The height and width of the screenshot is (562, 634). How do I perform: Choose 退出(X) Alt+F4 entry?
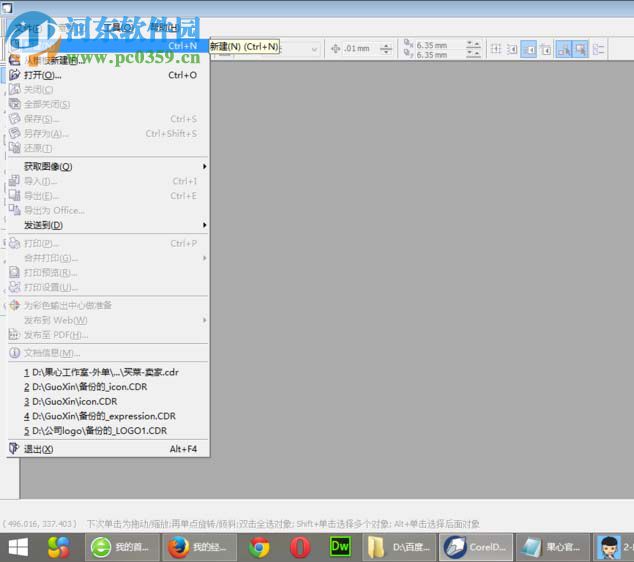[x=108, y=449]
